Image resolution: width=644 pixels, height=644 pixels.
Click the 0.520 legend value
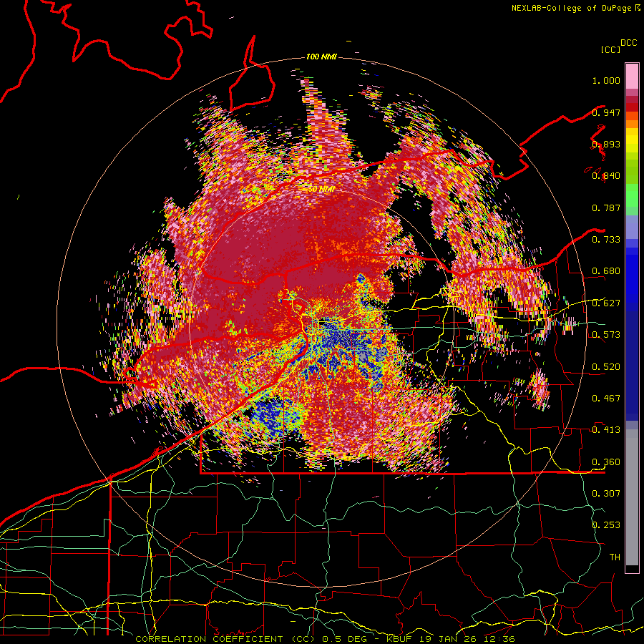point(606,366)
